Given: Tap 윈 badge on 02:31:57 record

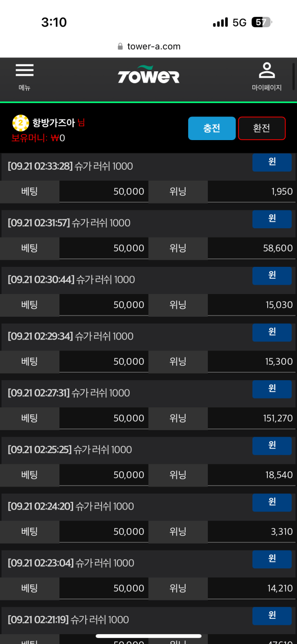Looking at the screenshot, I should pos(272,219).
